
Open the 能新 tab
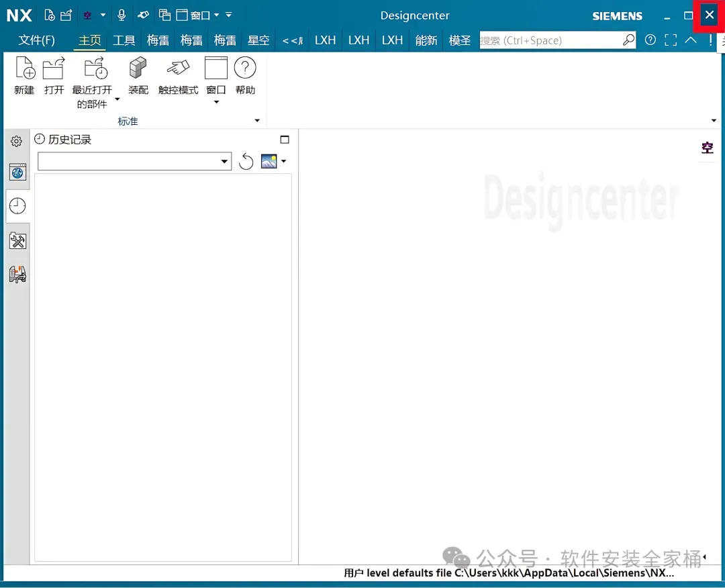[x=426, y=40]
